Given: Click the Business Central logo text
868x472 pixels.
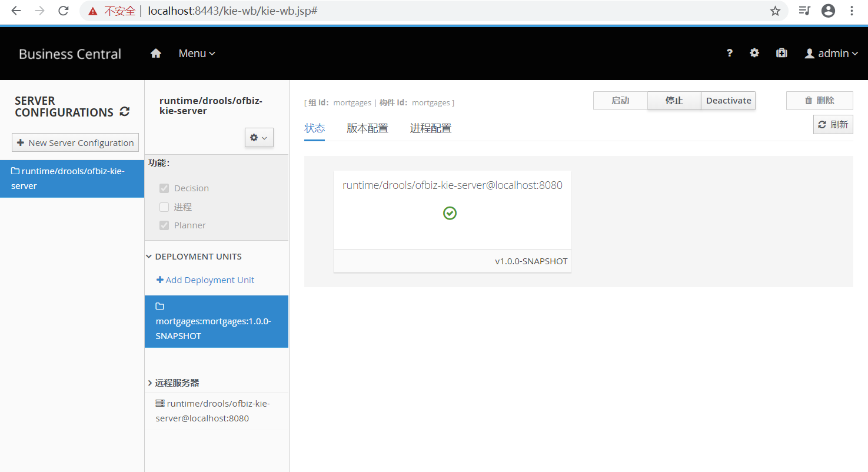Looking at the screenshot, I should click(x=70, y=54).
